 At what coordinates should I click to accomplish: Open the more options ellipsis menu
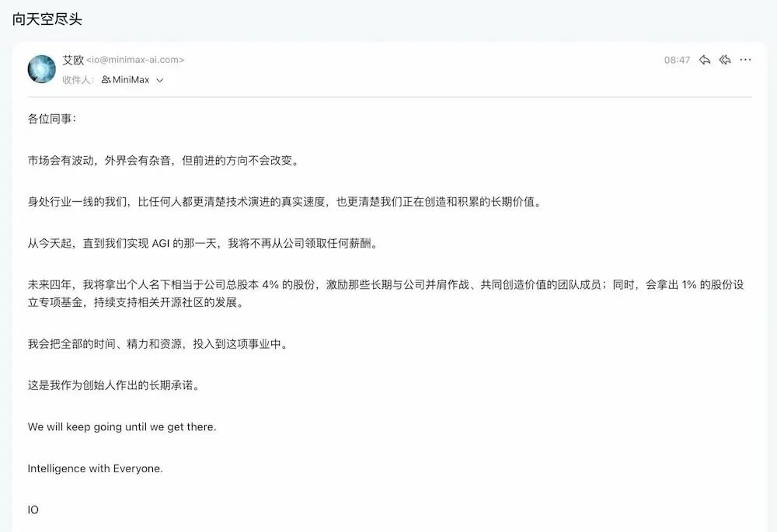[745, 60]
